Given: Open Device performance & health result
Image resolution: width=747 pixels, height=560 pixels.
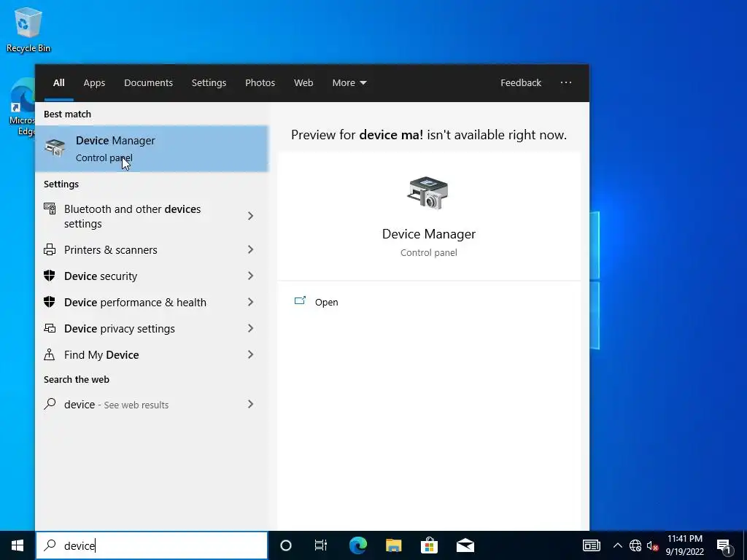Looking at the screenshot, I should 152,302.
